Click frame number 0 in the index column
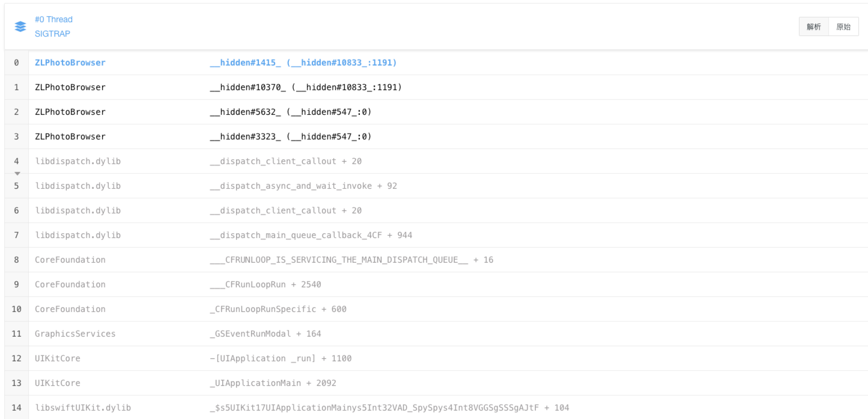 tap(17, 63)
